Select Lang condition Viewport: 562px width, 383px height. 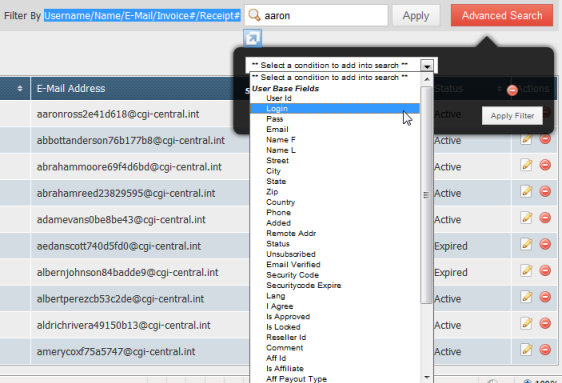pyautogui.click(x=335, y=296)
